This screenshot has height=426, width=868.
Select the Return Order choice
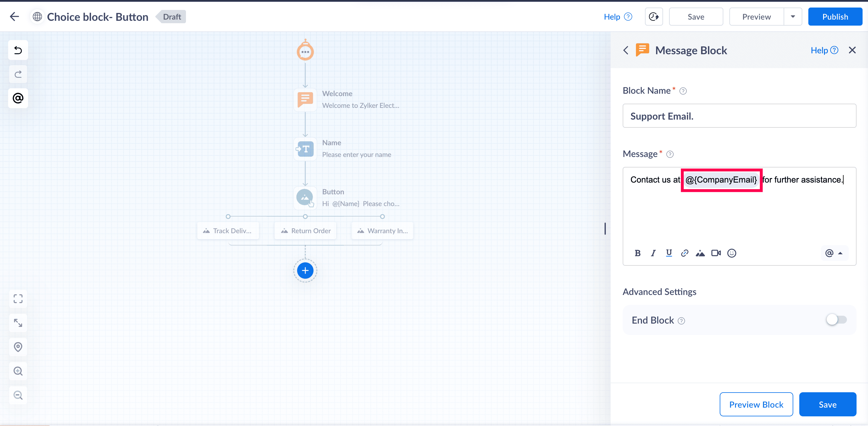[x=305, y=231]
